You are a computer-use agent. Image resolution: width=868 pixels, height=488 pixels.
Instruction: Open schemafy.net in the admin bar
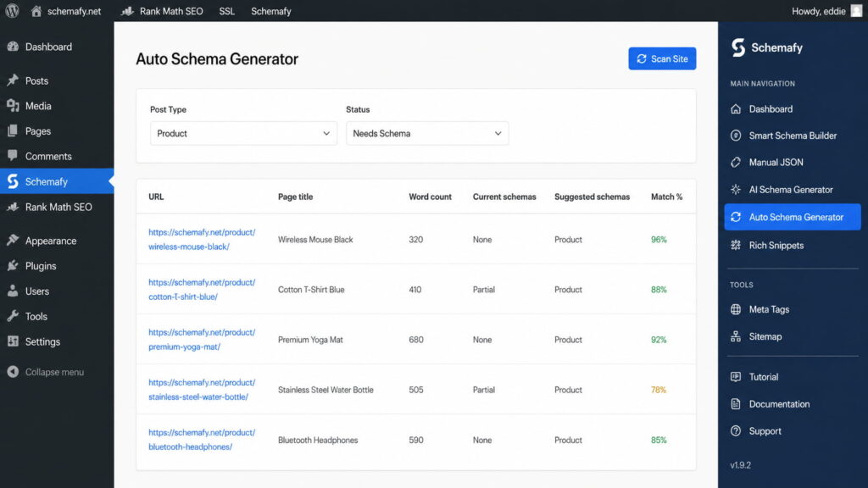coord(74,11)
